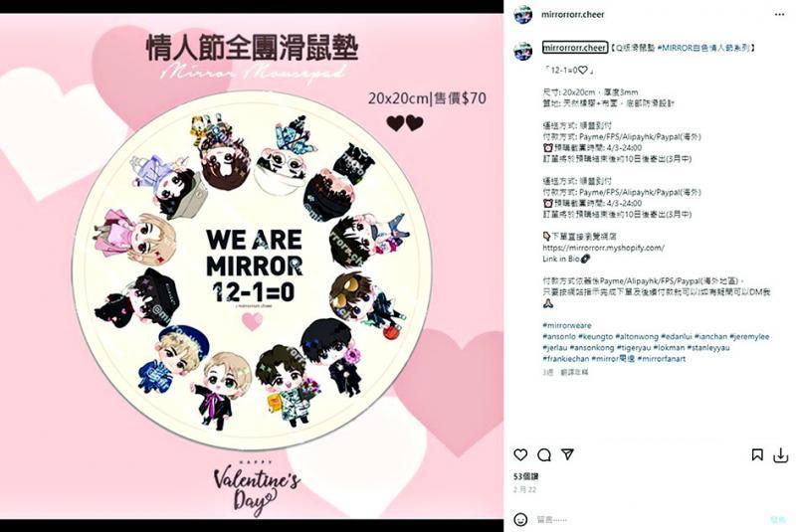Screen dimensions: 796x532
Task: Share post with paper plane icon
Action: click(x=567, y=454)
